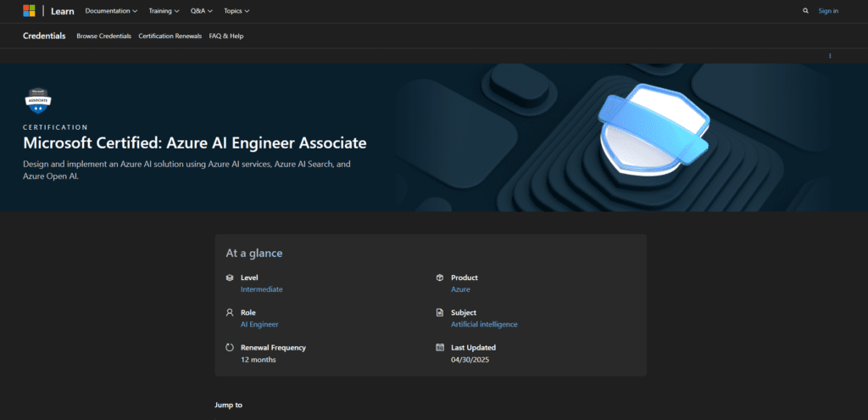Open FAQ & Help
Screen dimensions: 868x420
click(226, 36)
